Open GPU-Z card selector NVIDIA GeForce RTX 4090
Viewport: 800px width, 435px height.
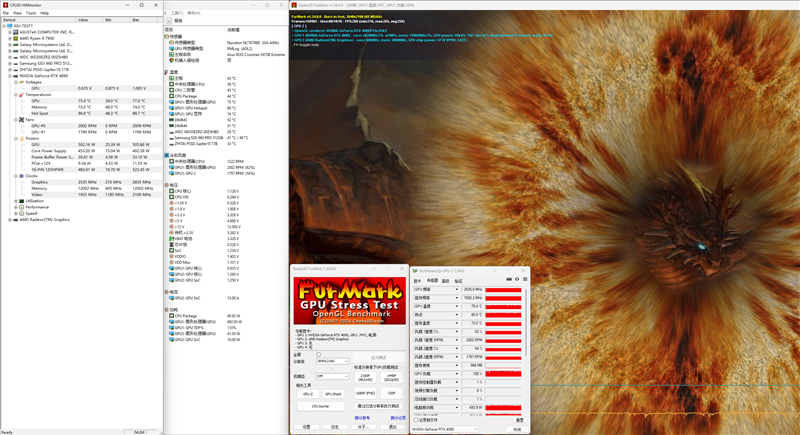coord(445,429)
